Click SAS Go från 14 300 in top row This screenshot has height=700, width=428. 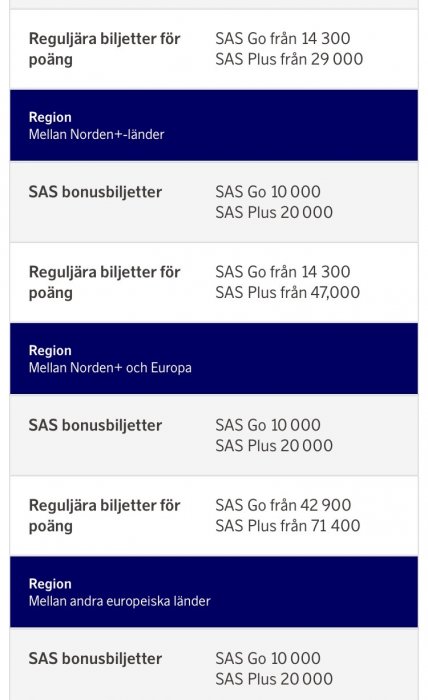(x=283, y=38)
